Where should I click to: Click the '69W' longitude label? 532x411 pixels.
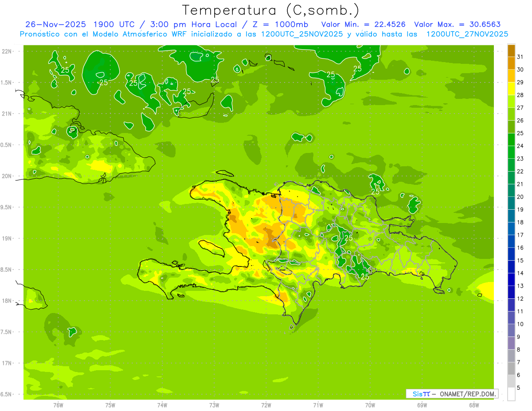[x=422, y=405]
